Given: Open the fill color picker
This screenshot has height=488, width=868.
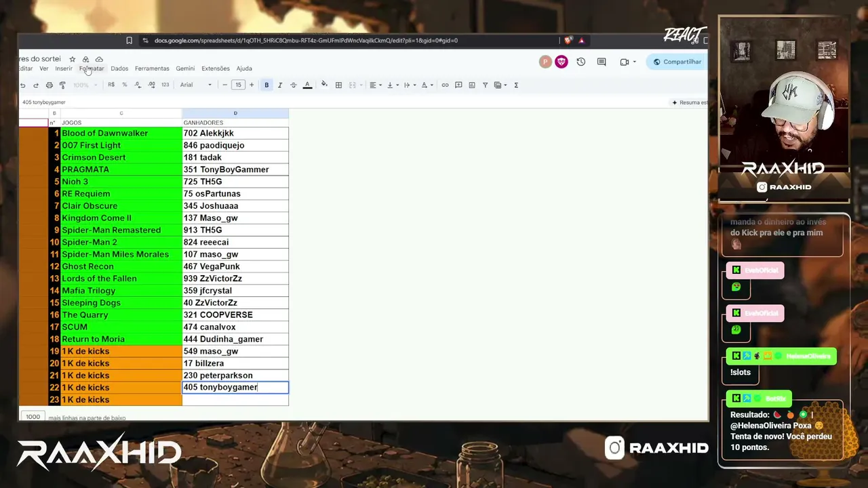Looking at the screenshot, I should (324, 85).
